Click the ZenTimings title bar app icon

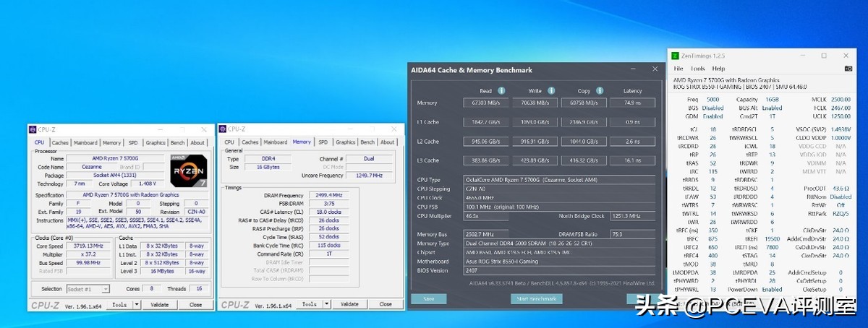(675, 56)
